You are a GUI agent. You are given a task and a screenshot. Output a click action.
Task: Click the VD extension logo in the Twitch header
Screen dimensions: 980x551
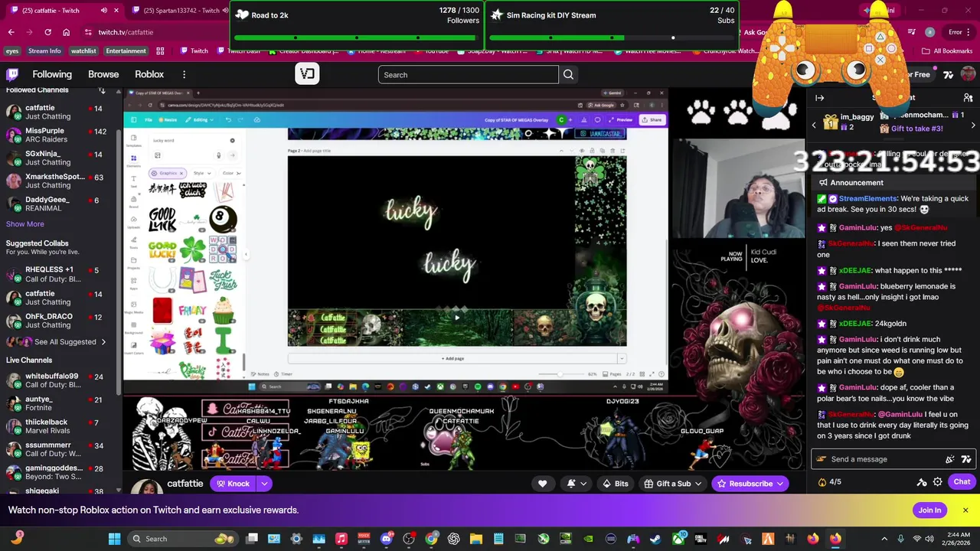307,74
